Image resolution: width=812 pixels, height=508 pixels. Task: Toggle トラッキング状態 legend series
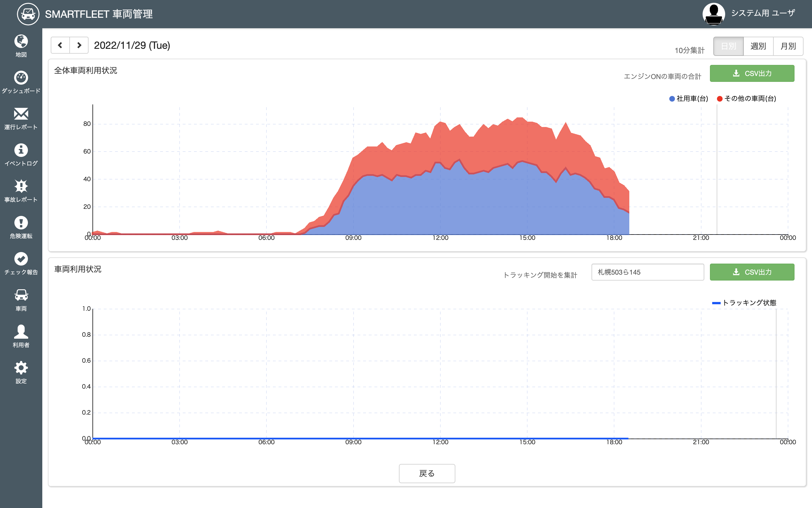[x=744, y=303]
